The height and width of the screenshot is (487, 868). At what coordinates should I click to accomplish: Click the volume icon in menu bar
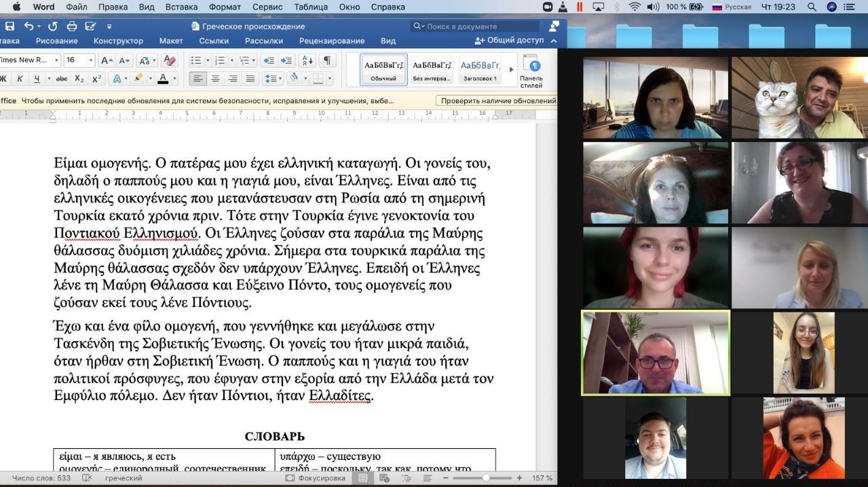click(653, 7)
